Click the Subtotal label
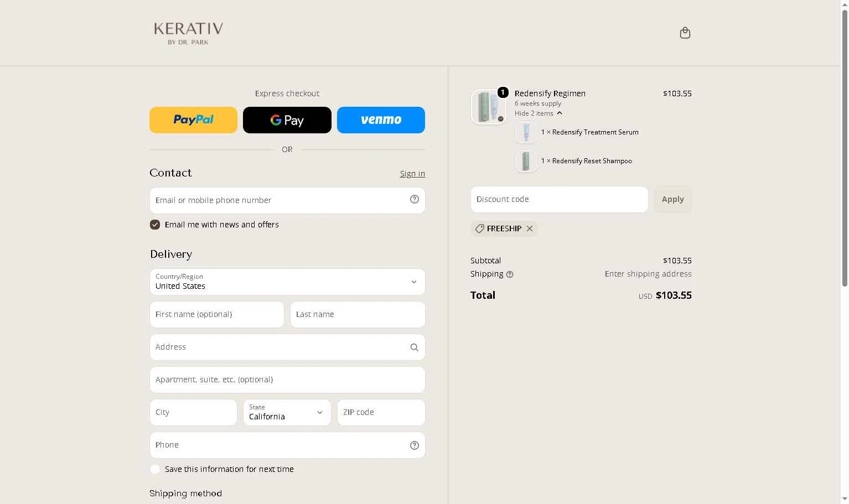 point(485,261)
